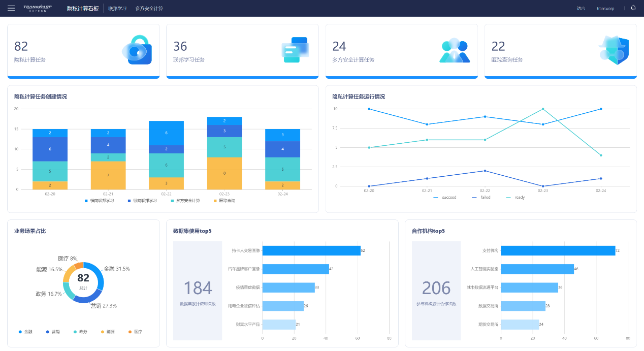Switch to the 多方安全计算 tab
The height and width of the screenshot is (351, 644).
coord(149,8)
